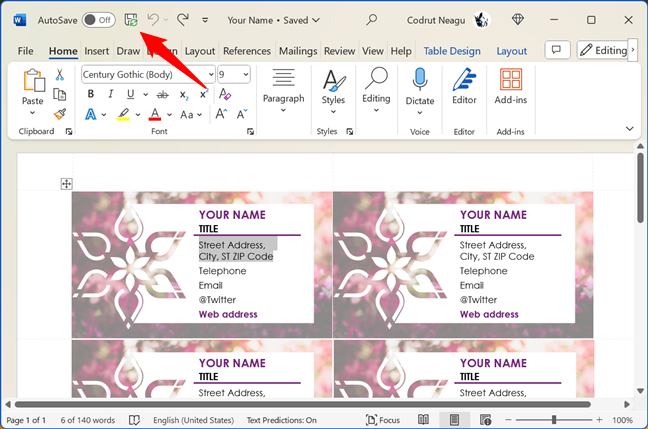Open Font dialog launcher

pos(250,131)
